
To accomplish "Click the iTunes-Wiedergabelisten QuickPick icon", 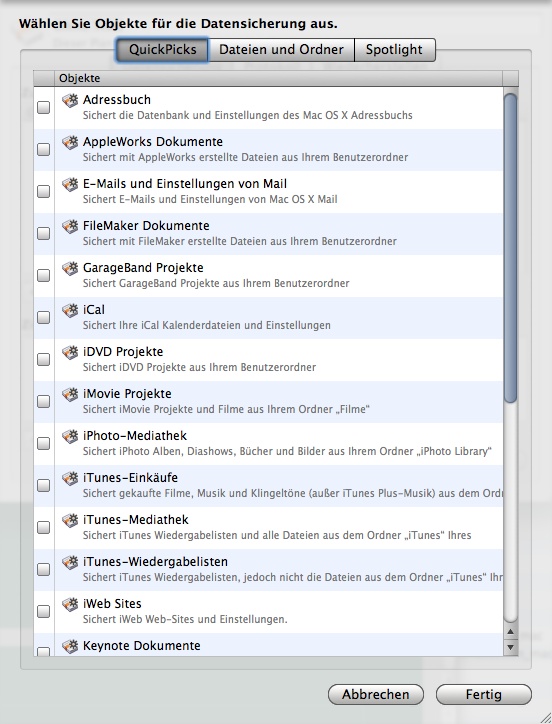I will point(70,562).
